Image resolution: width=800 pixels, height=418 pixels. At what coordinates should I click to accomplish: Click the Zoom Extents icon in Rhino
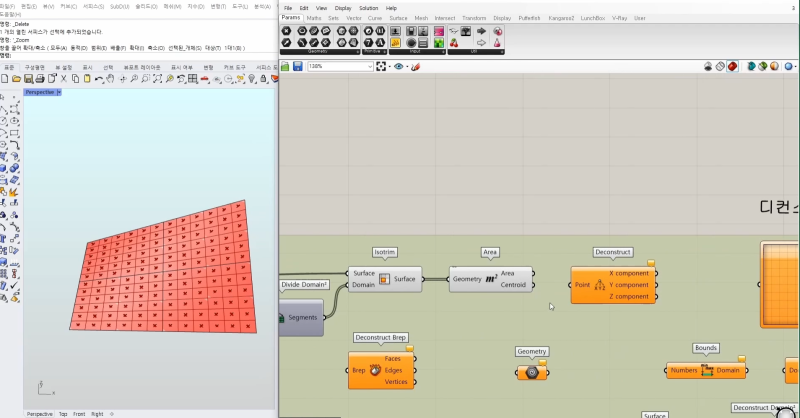click(158, 79)
